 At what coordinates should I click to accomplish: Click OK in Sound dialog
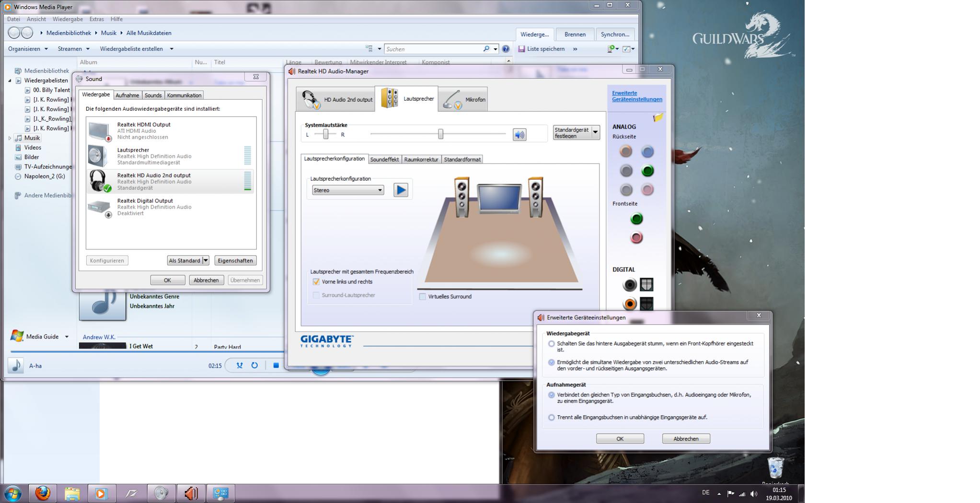click(167, 280)
